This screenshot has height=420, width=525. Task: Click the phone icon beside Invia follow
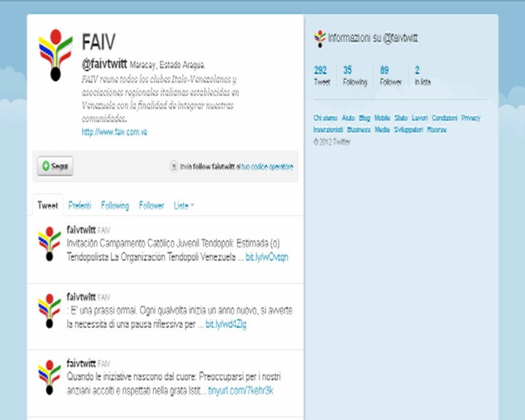click(x=174, y=166)
